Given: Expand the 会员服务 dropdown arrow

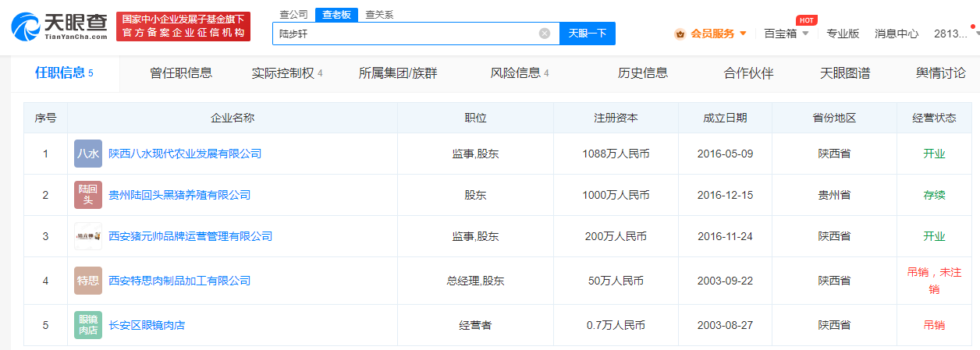Looking at the screenshot, I should pyautogui.click(x=743, y=34).
